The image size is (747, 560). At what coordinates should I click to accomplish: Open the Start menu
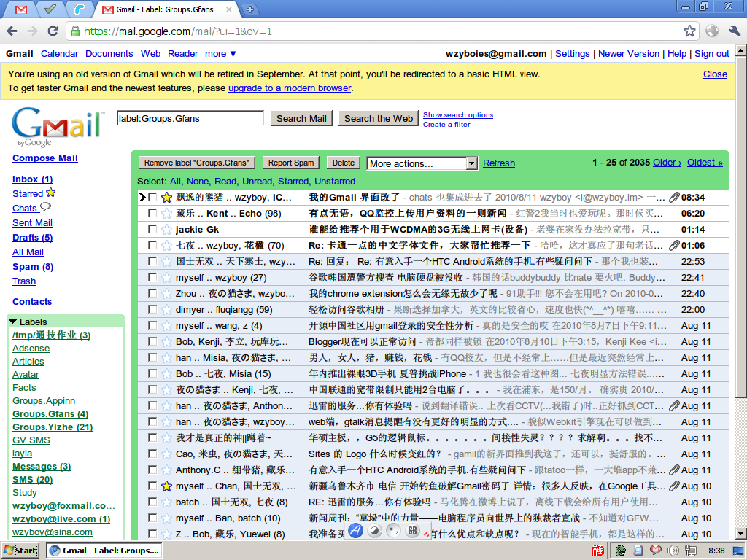[x=21, y=551]
